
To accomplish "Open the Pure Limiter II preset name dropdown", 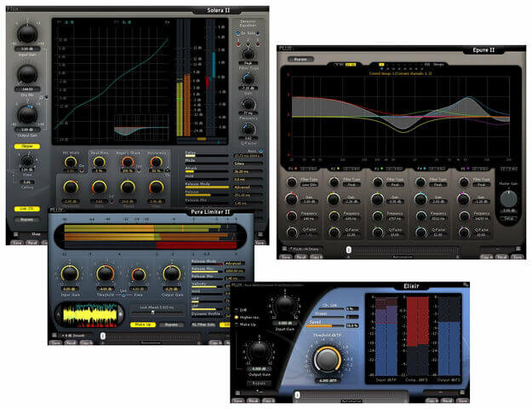I will (x=77, y=336).
